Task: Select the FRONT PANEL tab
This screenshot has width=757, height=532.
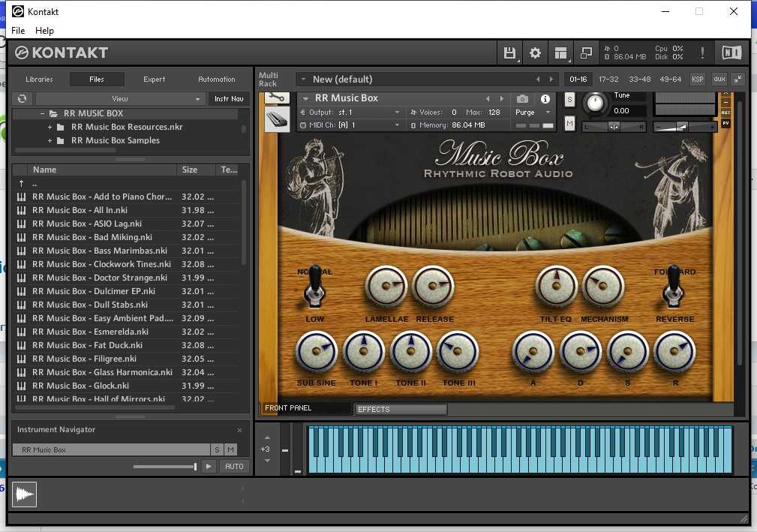Action: coord(306,408)
